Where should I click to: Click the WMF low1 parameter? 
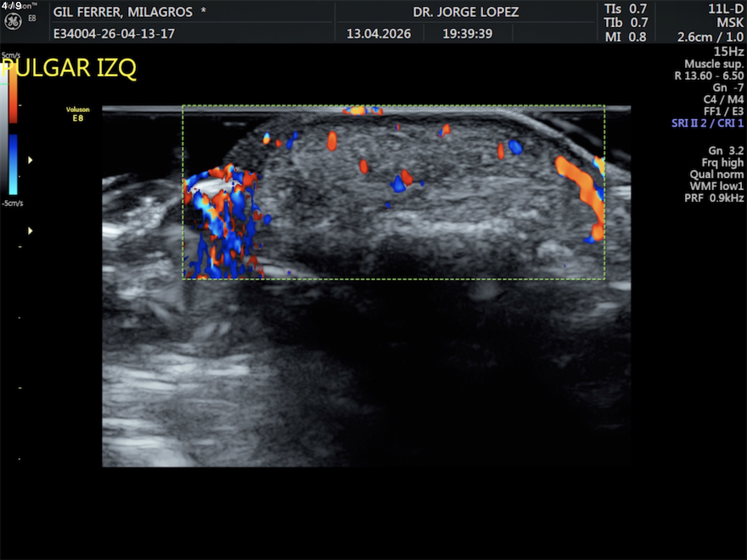[716, 186]
